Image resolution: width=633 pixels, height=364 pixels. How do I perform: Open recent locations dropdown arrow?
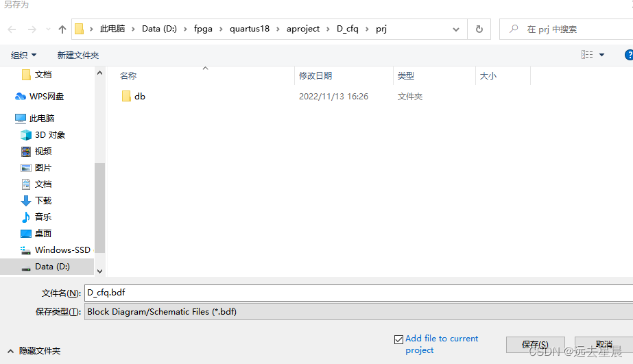click(x=49, y=29)
